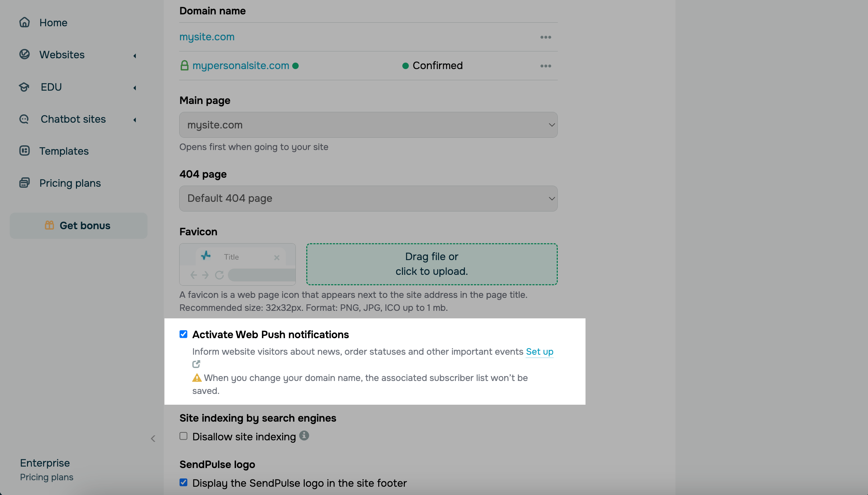
Task: Open the mypersonalsite.com domain link
Action: pos(241,65)
